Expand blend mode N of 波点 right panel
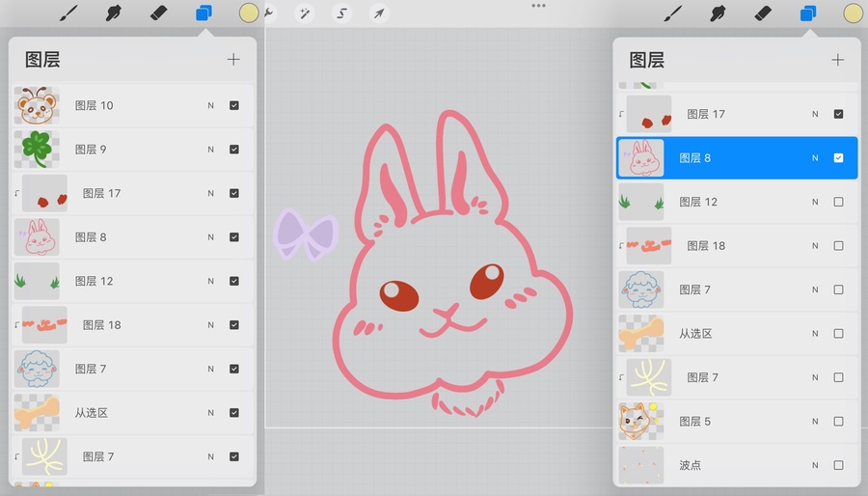 815,465
